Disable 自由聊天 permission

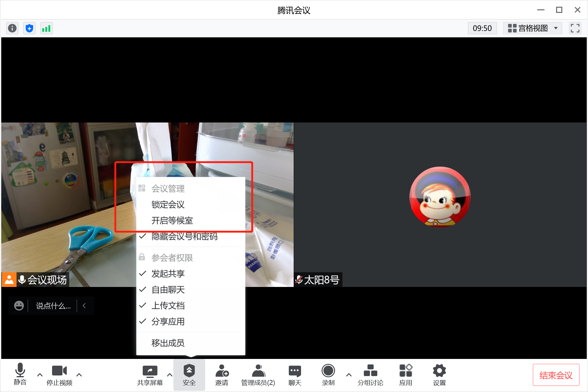point(168,289)
